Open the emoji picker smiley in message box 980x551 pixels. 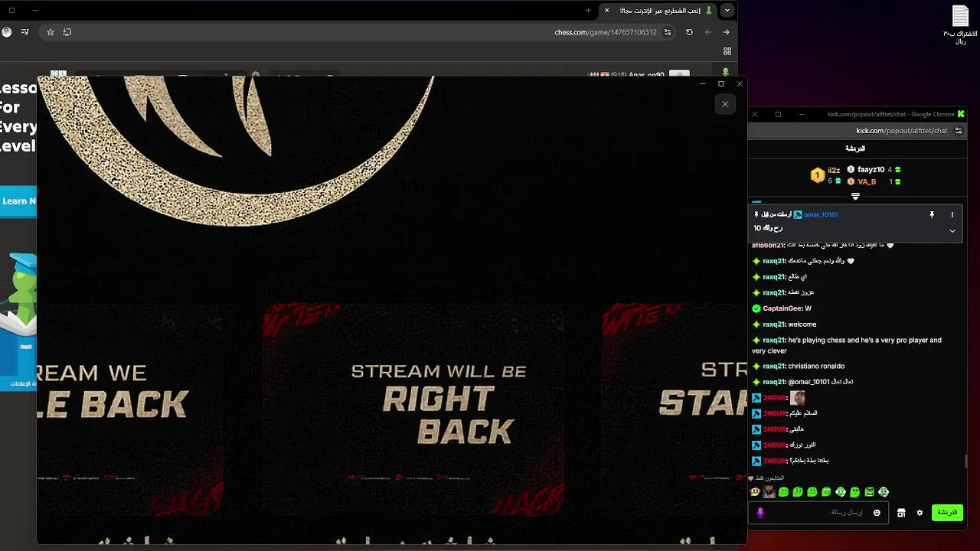[x=877, y=513]
